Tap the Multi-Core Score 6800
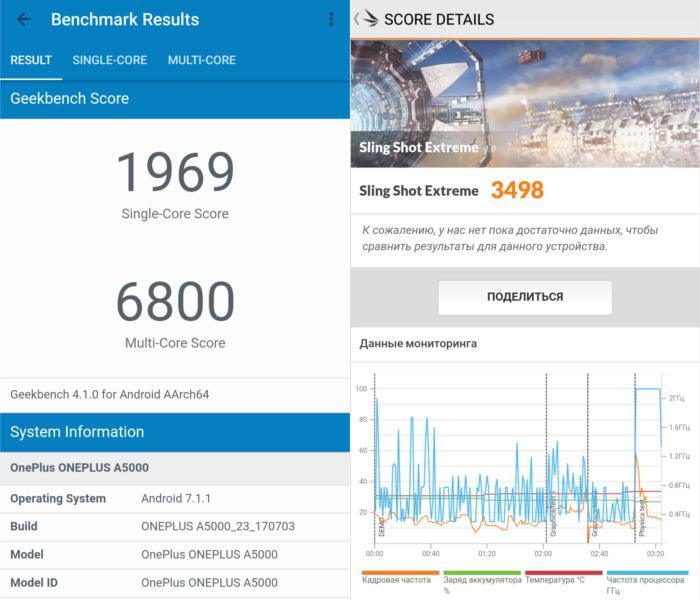The width and height of the screenshot is (700, 600). 175,302
